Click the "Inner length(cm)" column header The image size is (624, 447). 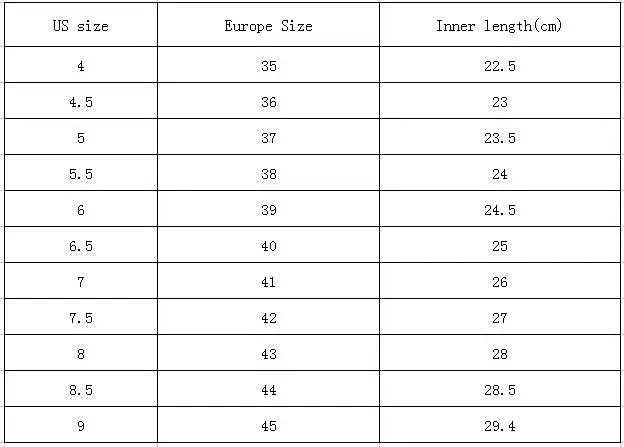tap(499, 26)
